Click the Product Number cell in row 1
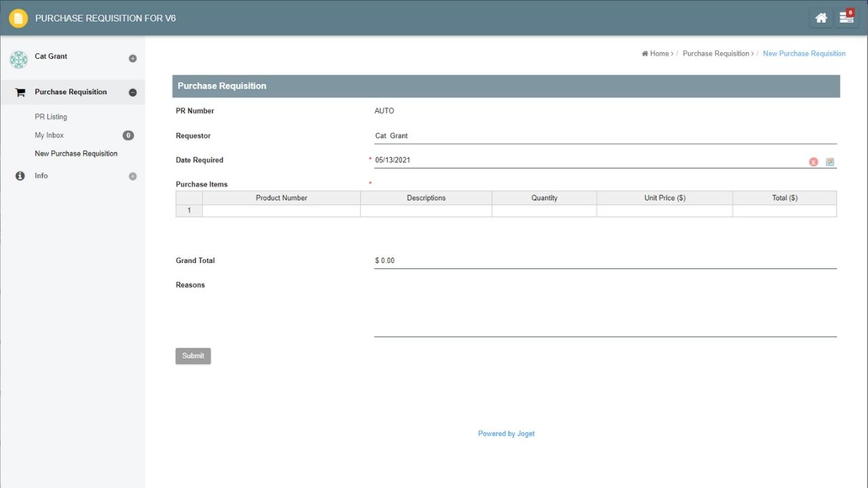The image size is (868, 488). click(281, 211)
